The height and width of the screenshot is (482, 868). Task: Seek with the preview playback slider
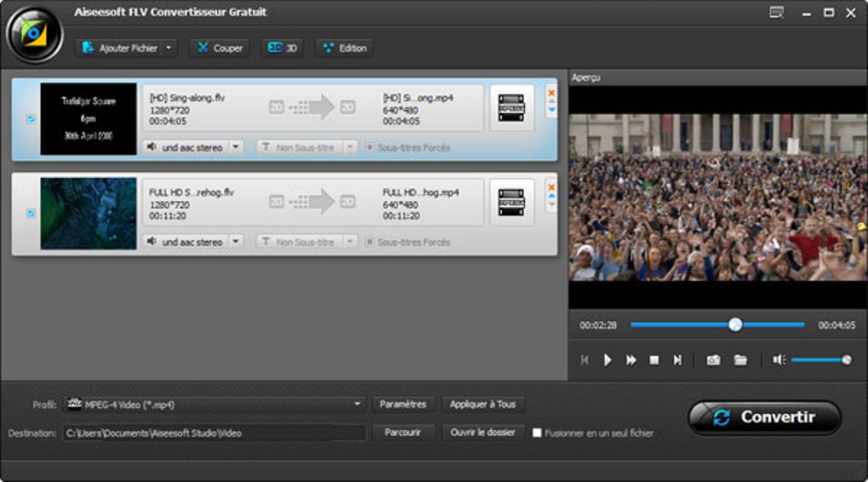pyautogui.click(x=717, y=324)
